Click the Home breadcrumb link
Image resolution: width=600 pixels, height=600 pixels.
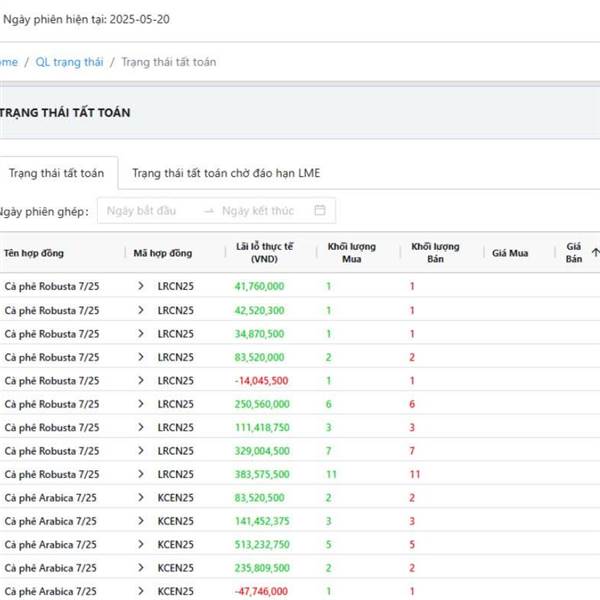pyautogui.click(x=8, y=62)
